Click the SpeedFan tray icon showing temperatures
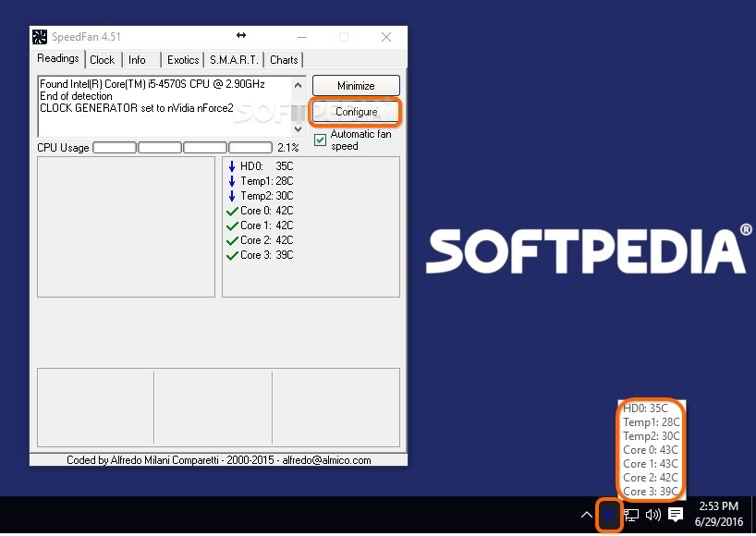The width and height of the screenshot is (756, 536). tap(610, 515)
